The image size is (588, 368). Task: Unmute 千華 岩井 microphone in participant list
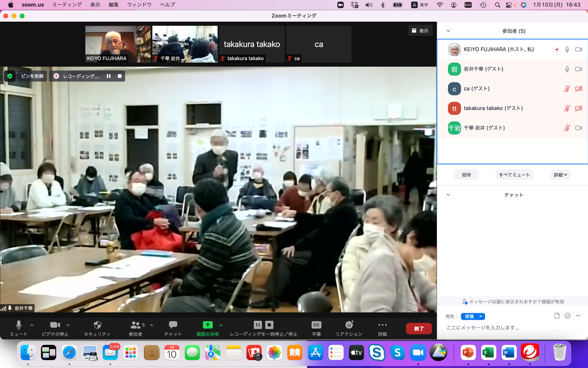click(x=567, y=128)
